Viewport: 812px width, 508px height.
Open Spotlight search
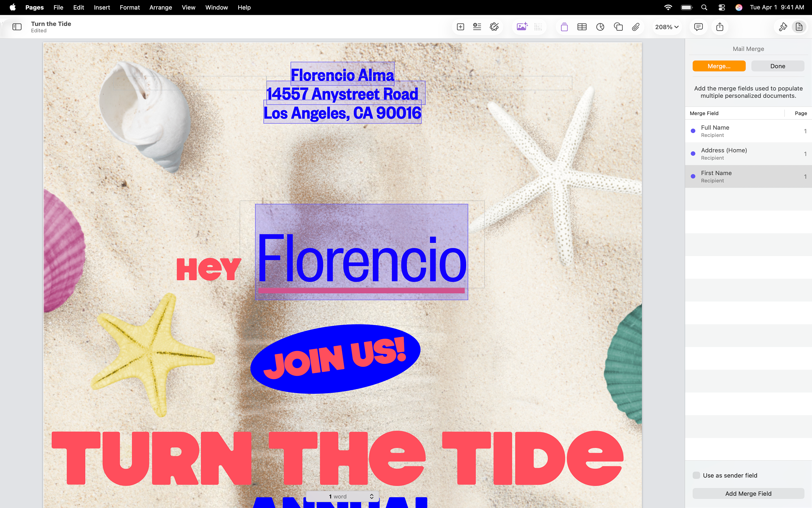704,7
